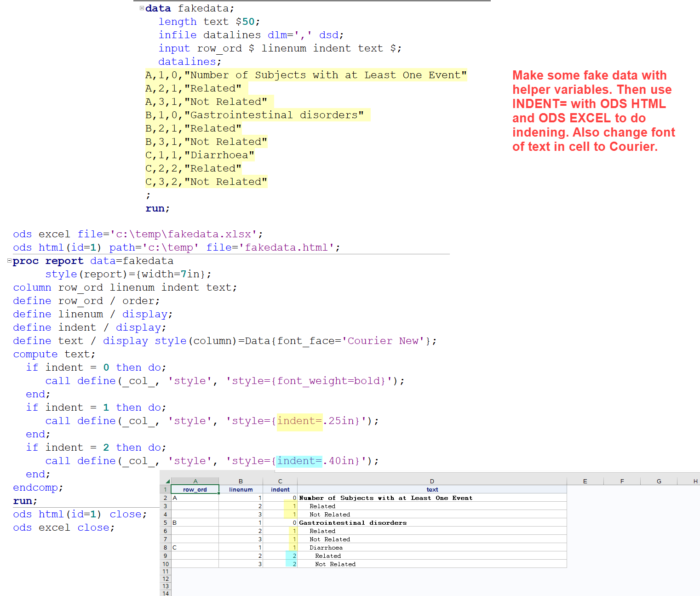
Task: Click the Diarrhoea cell in column D
Action: click(326, 548)
